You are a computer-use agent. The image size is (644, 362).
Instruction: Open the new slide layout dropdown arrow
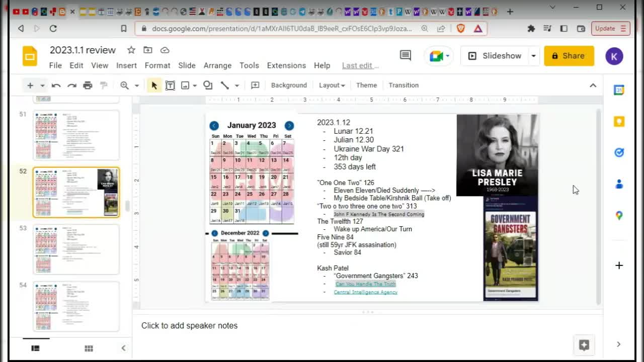[x=42, y=85]
